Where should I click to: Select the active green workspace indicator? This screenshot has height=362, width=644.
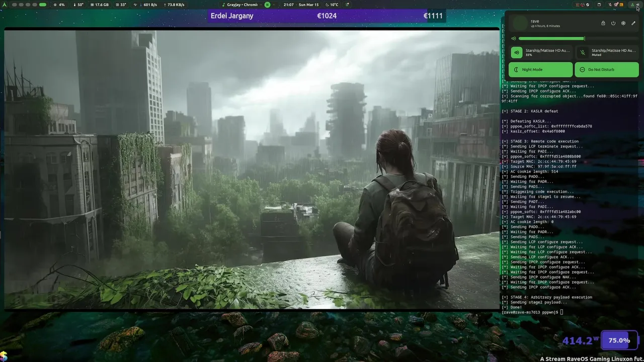click(x=43, y=5)
